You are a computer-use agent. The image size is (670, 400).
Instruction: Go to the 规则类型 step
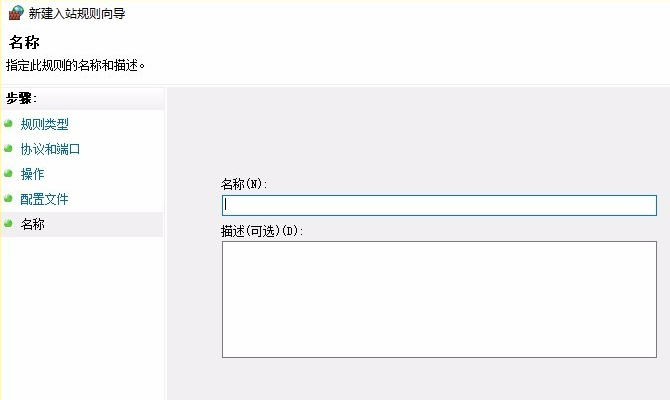coord(45,124)
